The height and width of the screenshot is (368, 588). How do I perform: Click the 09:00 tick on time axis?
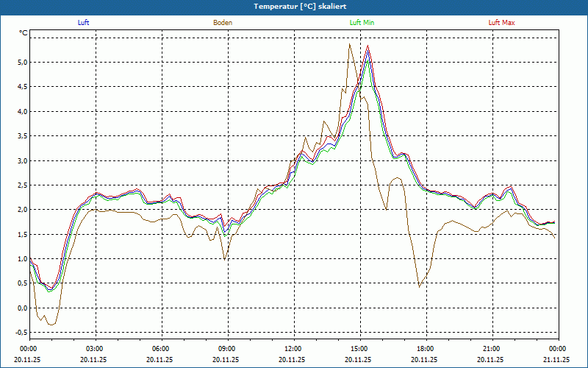[226, 349]
